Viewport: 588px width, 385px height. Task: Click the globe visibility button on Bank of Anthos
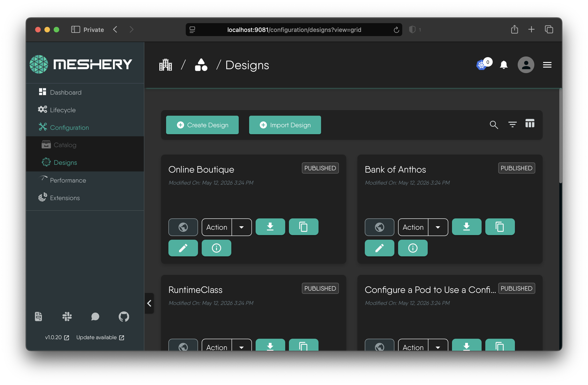click(x=380, y=227)
